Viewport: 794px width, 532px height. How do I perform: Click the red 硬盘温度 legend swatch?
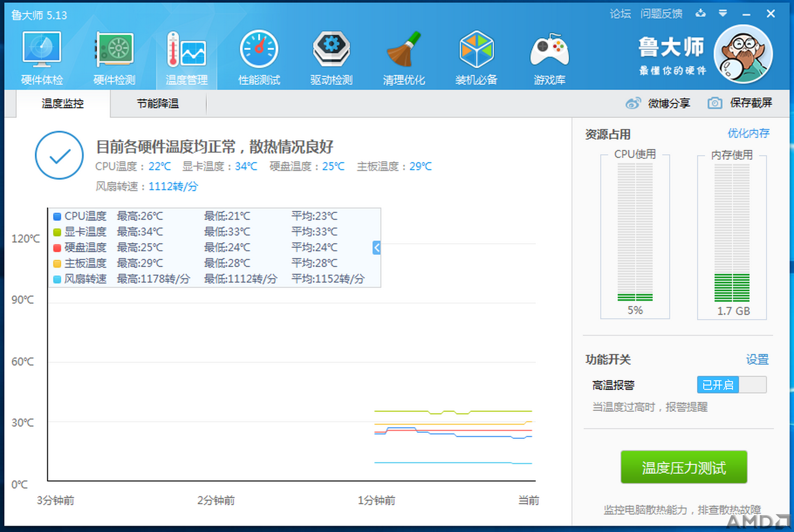point(57,248)
